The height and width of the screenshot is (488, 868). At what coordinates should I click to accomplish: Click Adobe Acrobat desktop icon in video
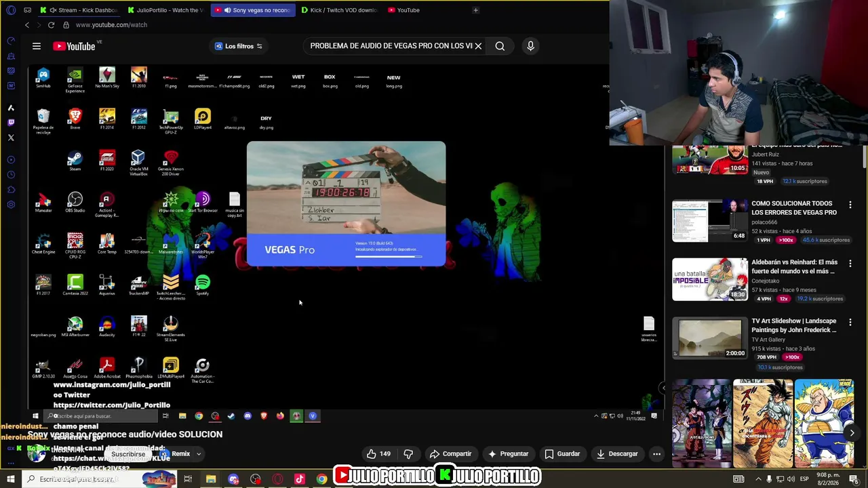tap(106, 367)
